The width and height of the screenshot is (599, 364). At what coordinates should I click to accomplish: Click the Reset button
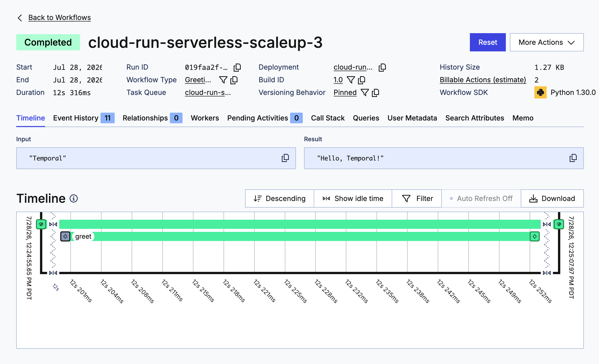[488, 42]
